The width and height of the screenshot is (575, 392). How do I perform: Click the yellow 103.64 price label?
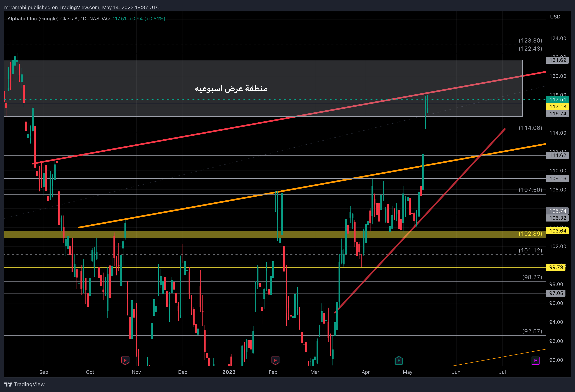point(557,231)
